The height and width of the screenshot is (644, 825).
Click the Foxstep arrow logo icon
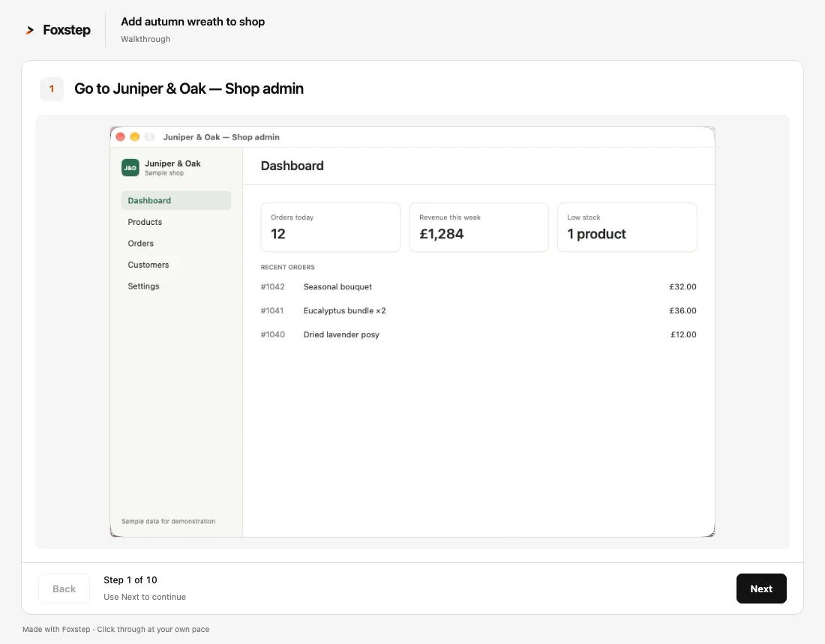pos(30,30)
